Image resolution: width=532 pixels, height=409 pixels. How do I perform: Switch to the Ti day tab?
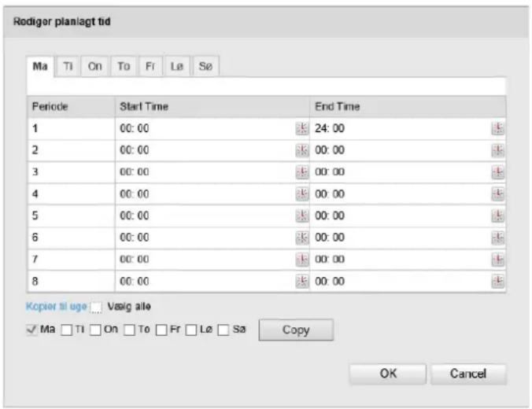(68, 66)
